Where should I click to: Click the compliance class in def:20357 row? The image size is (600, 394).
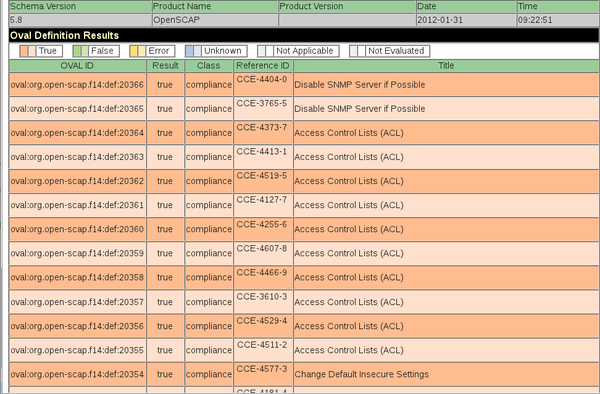pyautogui.click(x=209, y=302)
